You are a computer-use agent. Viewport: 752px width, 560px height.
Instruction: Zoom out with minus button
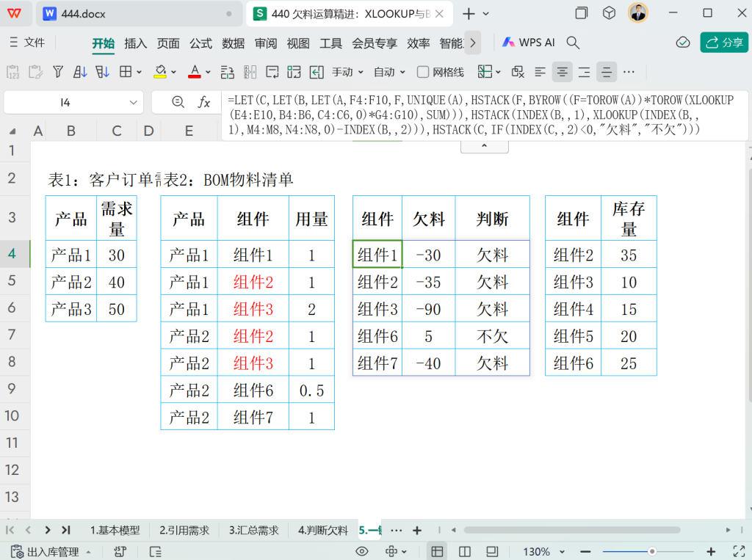[585, 552]
